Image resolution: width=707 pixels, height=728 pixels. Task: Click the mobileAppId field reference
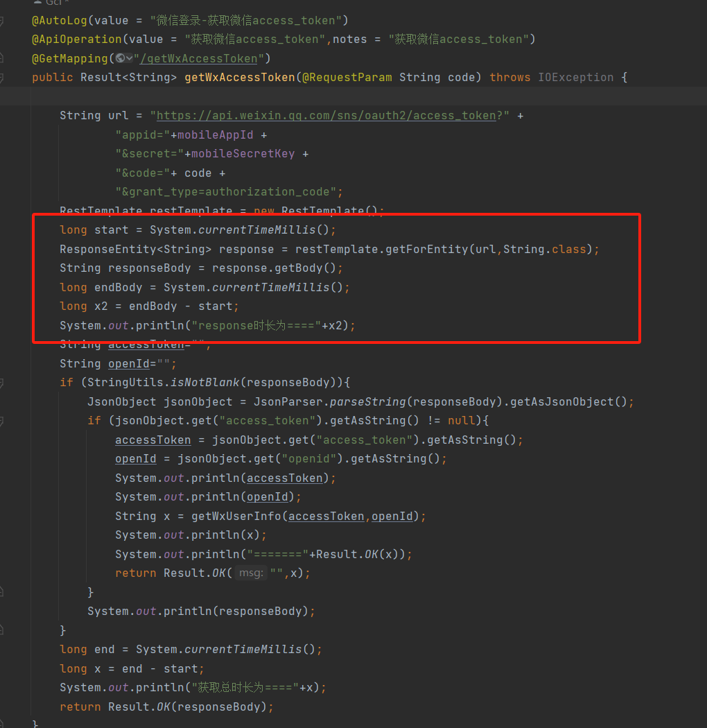[216, 135]
